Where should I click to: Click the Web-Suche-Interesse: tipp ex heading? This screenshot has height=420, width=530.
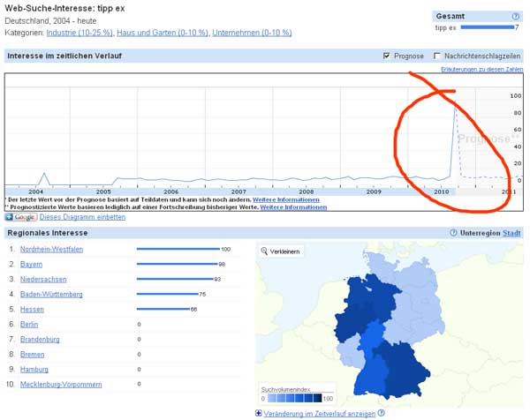pos(64,9)
